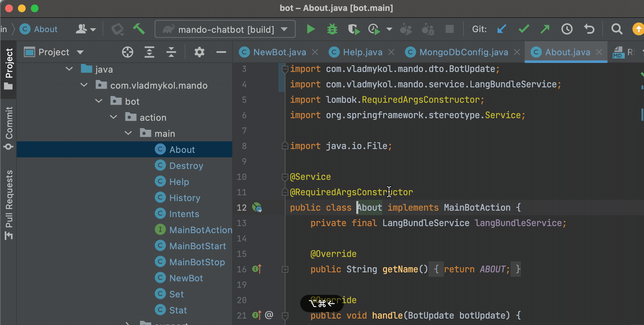Collapse the java source folder
The width and height of the screenshot is (644, 325).
[x=69, y=69]
